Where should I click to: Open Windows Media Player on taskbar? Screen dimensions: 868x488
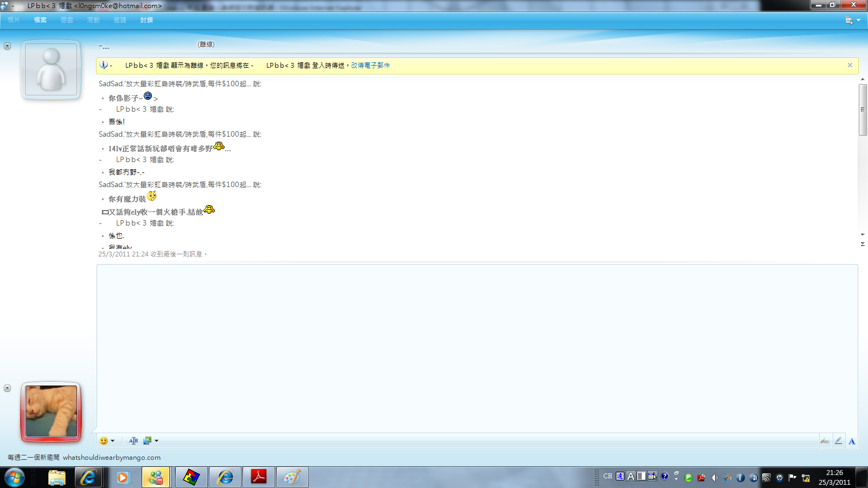[x=123, y=478]
